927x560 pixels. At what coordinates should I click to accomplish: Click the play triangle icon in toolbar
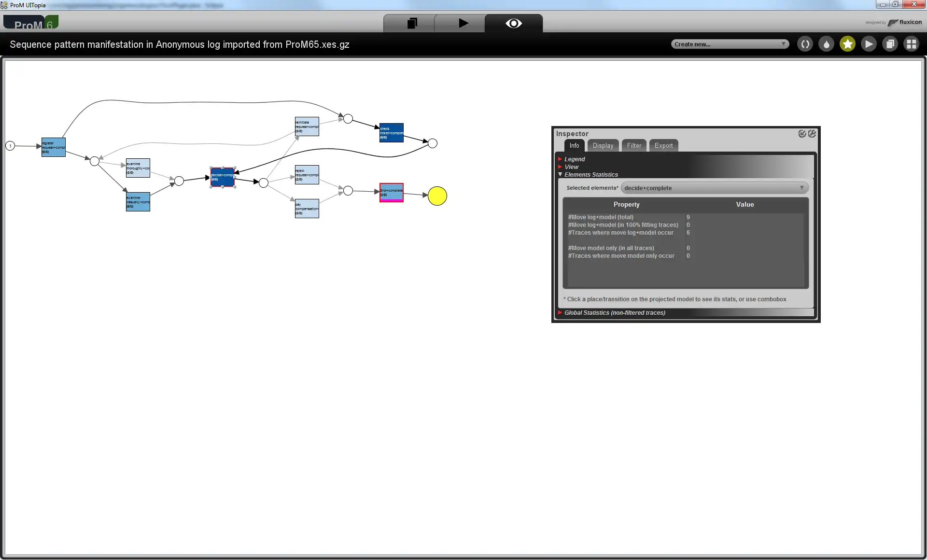coord(463,24)
